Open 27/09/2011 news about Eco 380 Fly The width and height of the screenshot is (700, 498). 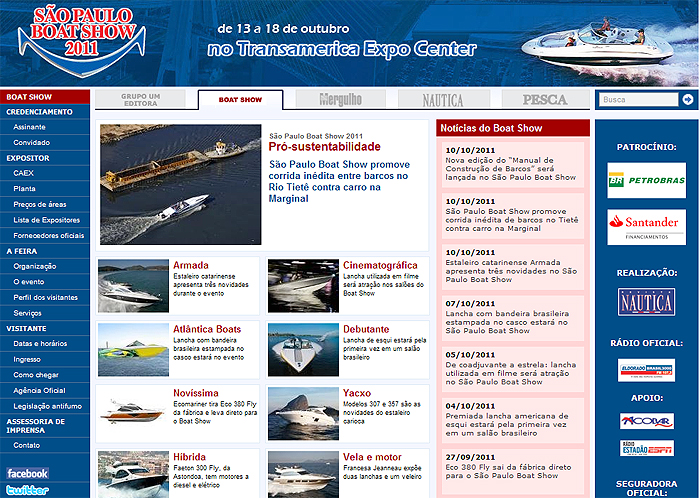[x=512, y=471]
